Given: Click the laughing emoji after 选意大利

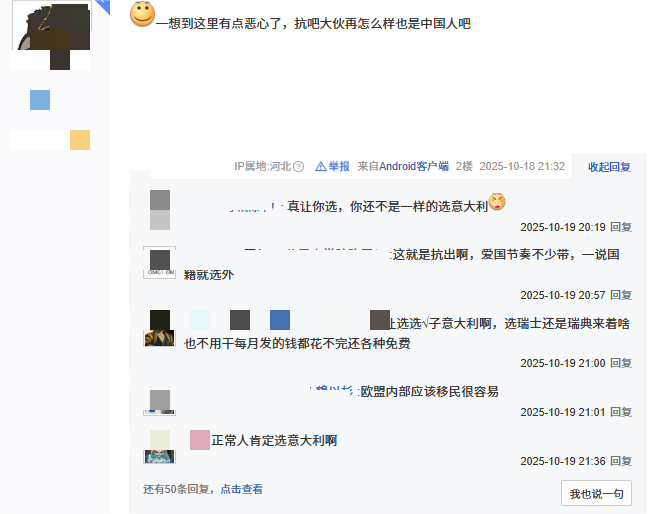Looking at the screenshot, I should pos(497,202).
